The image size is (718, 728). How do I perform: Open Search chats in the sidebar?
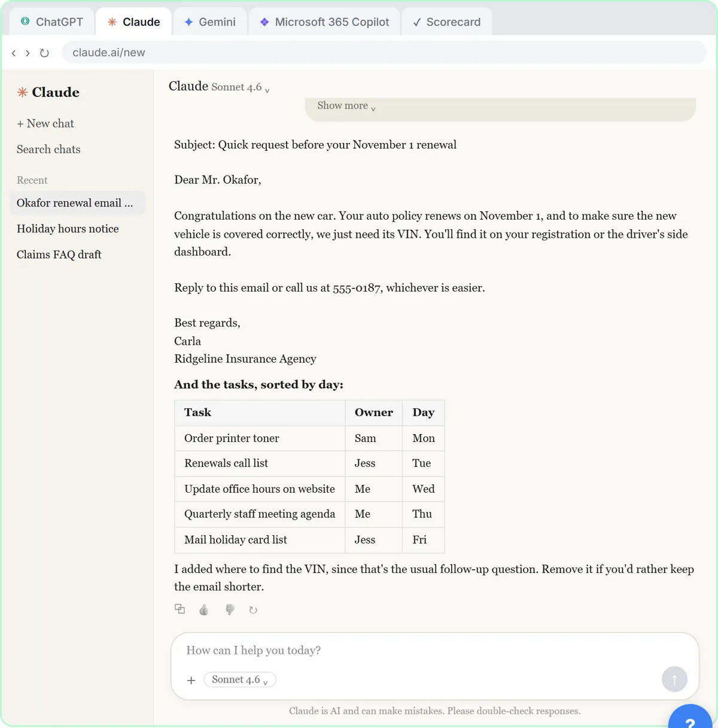pyautogui.click(x=48, y=149)
